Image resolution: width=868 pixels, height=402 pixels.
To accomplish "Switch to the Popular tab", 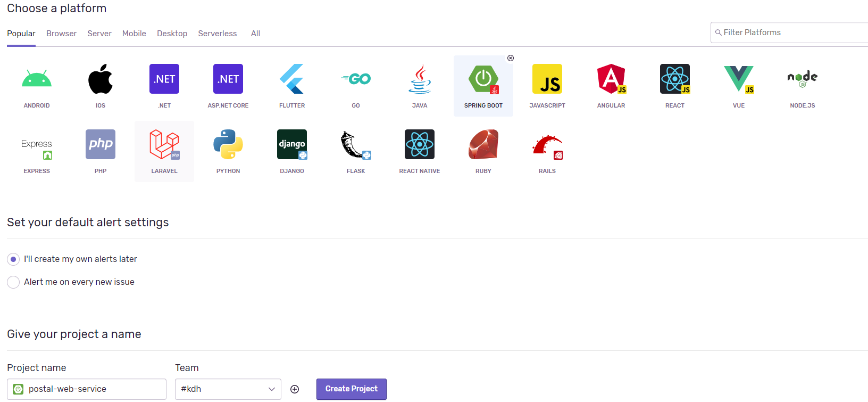I will click(x=21, y=34).
